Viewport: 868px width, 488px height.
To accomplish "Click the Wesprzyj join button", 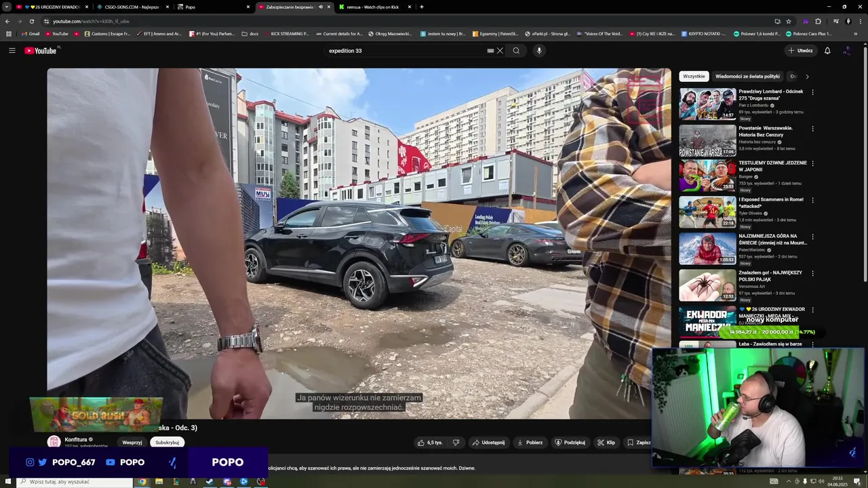I will pyautogui.click(x=132, y=443).
